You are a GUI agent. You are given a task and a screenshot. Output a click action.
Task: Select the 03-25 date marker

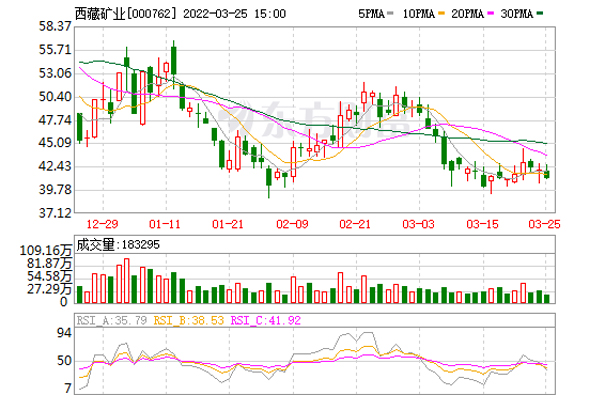coord(544,225)
